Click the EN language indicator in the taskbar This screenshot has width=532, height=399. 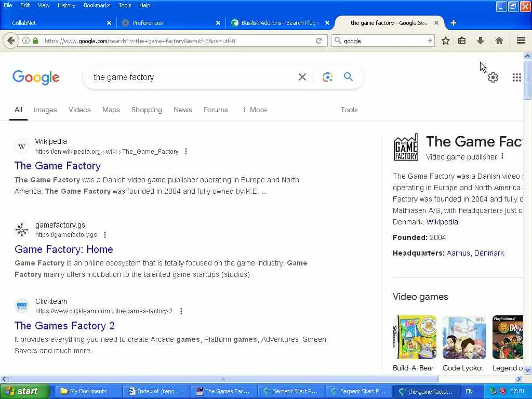pyautogui.click(x=469, y=391)
